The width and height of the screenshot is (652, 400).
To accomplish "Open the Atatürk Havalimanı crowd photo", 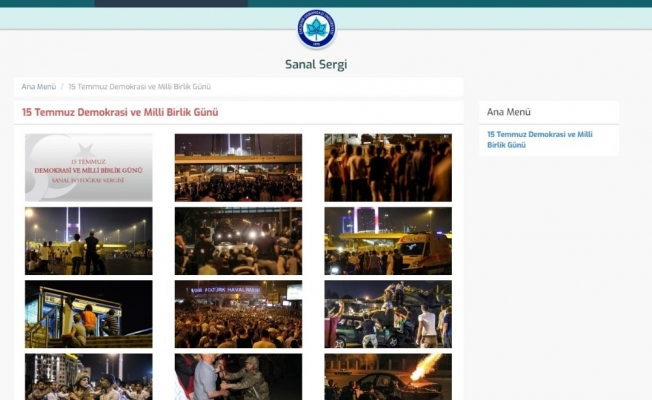I will tap(238, 314).
